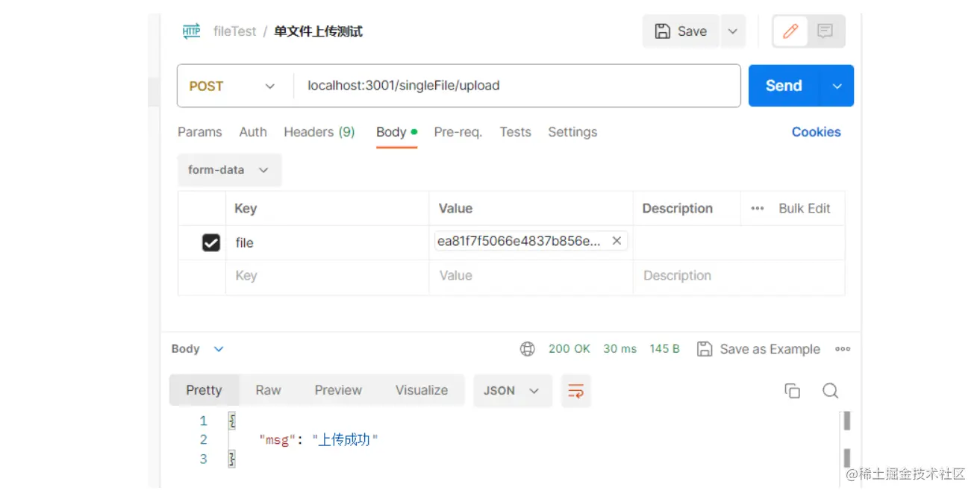Viewport: 980px width, 496px height.
Task: Open the Cookies link
Action: pyautogui.click(x=816, y=132)
